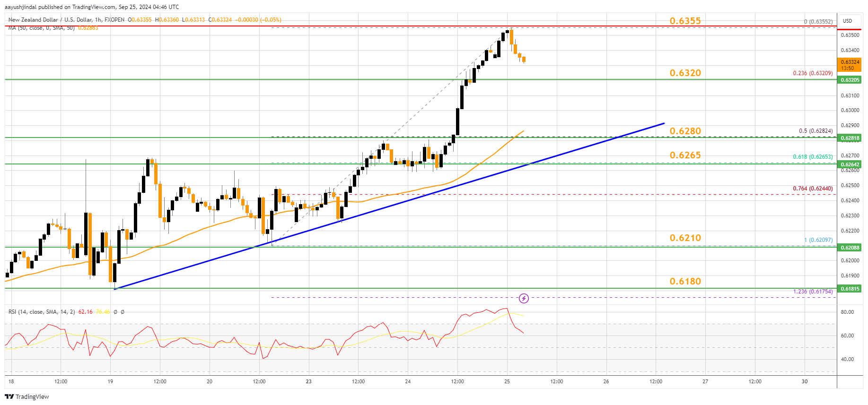Viewport: 868px width, 405px height.
Task: Click the 0.764 (0.62440) Fibonacci label
Action: [x=813, y=189]
